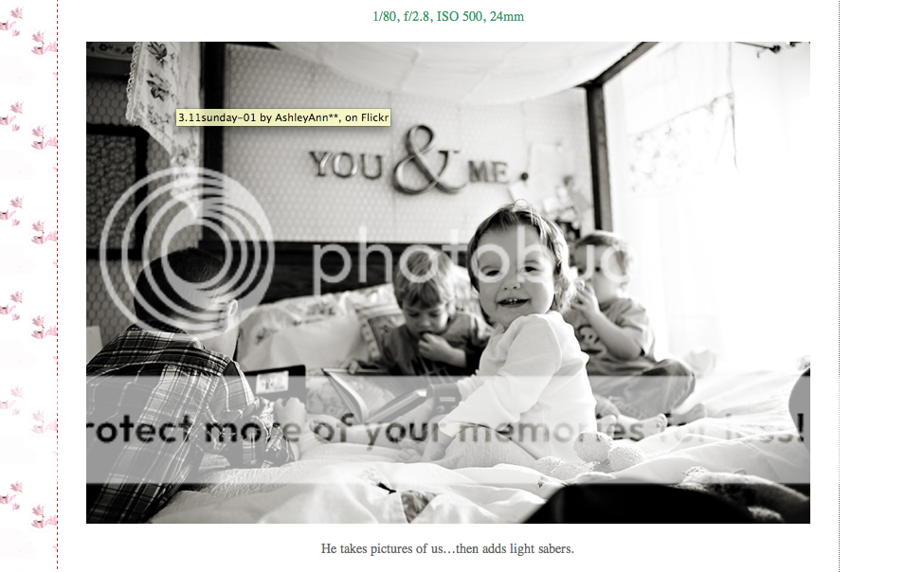The height and width of the screenshot is (572, 924).
Task: Click the large ampersand wall sign
Action: (428, 160)
